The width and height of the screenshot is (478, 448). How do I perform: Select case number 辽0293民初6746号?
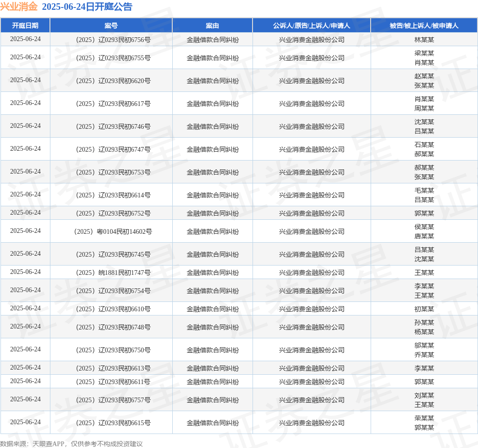click(x=113, y=126)
